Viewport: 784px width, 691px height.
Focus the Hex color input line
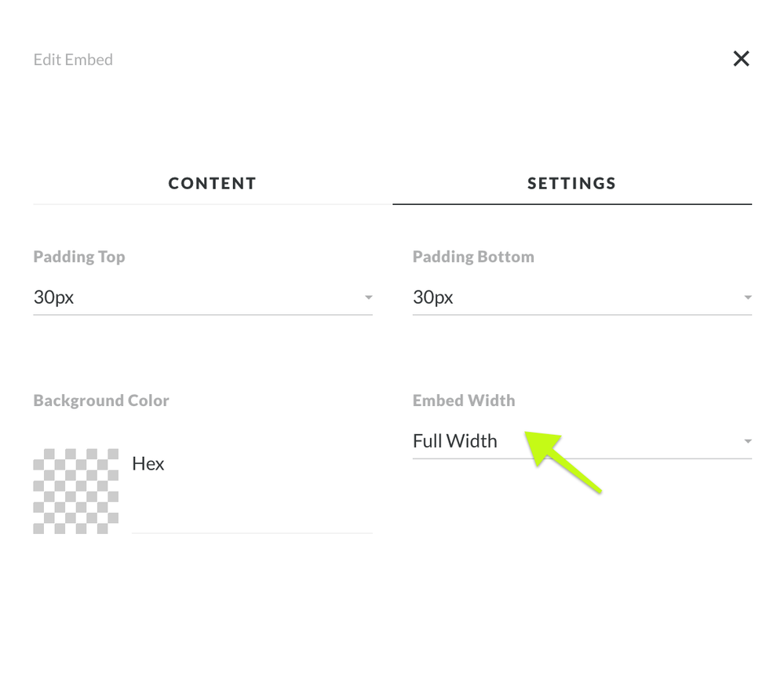click(251, 518)
